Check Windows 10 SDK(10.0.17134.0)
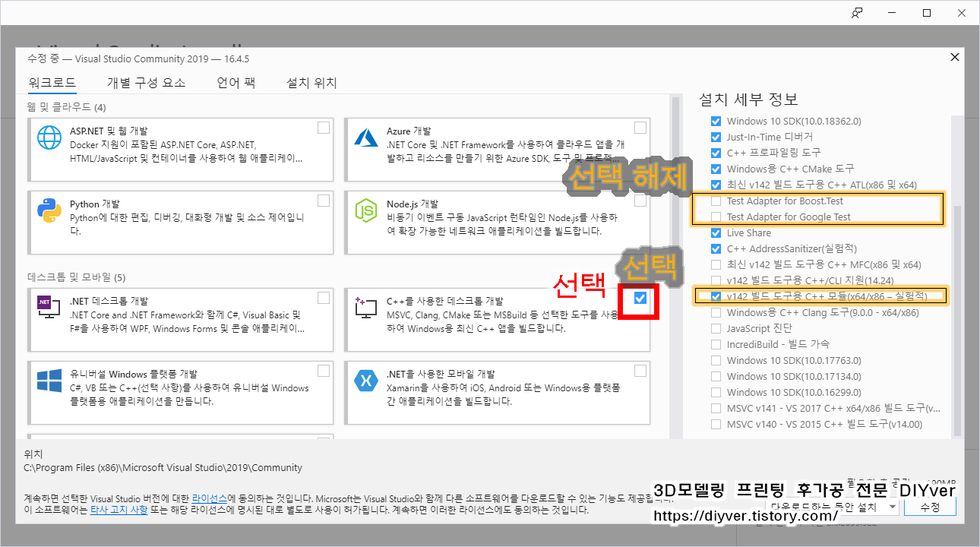 716,376
